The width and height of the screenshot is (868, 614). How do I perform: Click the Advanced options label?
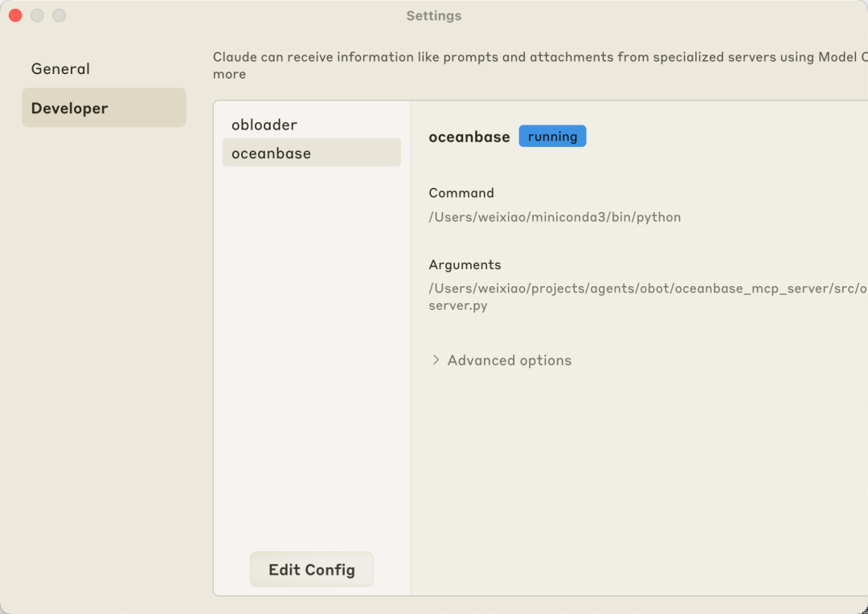click(510, 360)
